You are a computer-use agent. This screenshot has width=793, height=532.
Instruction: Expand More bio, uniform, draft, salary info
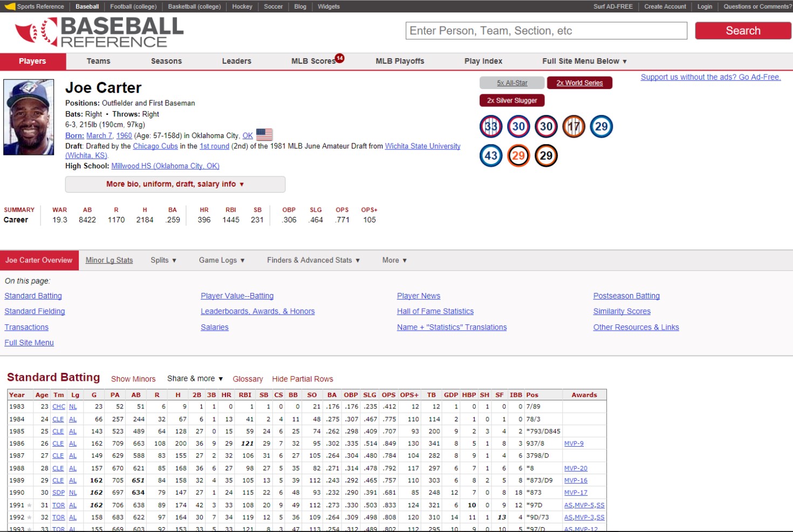[x=175, y=184]
